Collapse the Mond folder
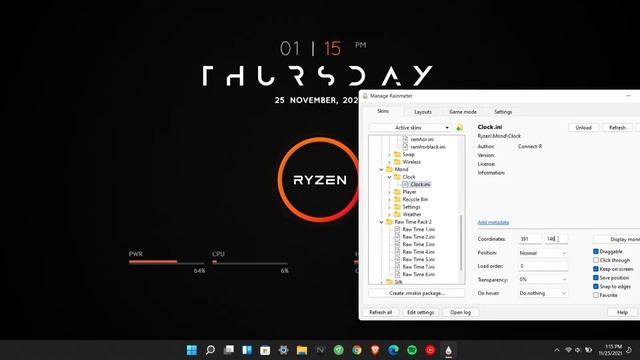640x360 pixels. [381, 169]
